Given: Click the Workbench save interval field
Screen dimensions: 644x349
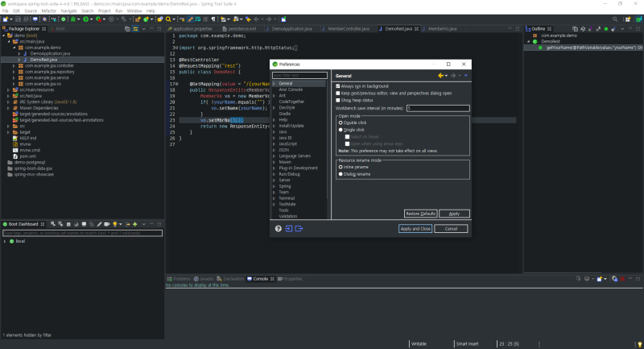Looking at the screenshot, I should pyautogui.click(x=437, y=107).
